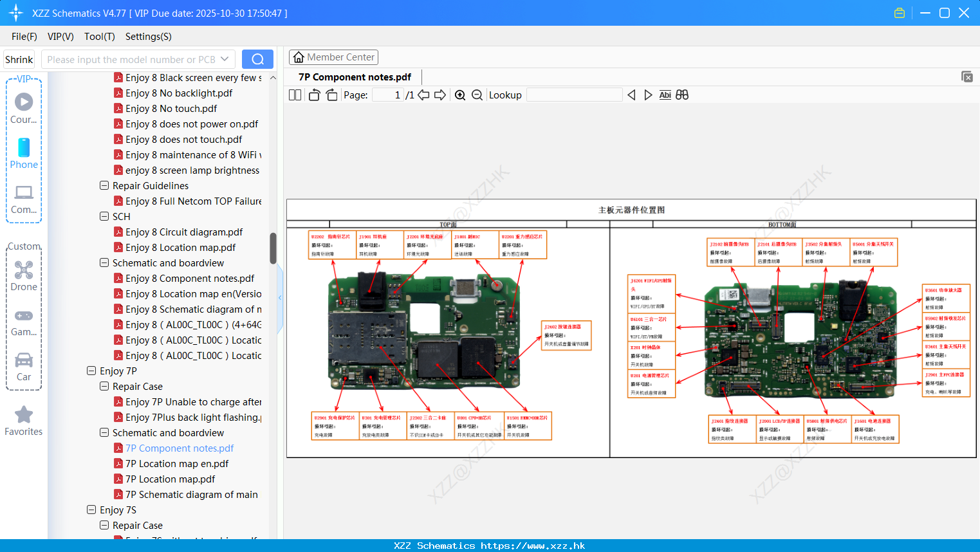Click the restore tab panel icon at top right
This screenshot has width=980, height=552.
pos(967,77)
